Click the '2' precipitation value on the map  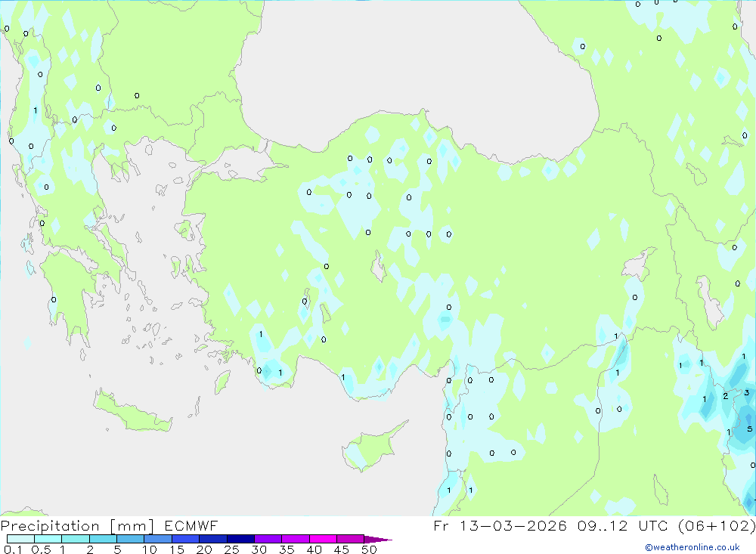click(x=725, y=396)
